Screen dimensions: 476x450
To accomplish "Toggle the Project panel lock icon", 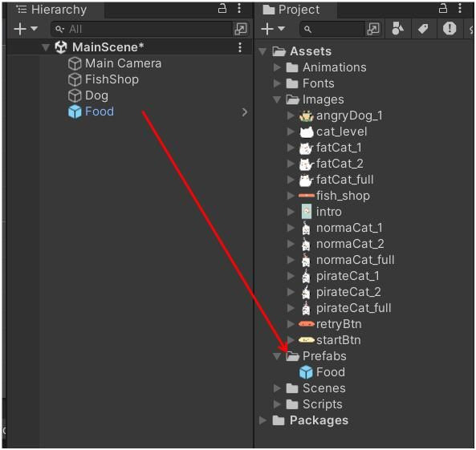I will (x=443, y=9).
